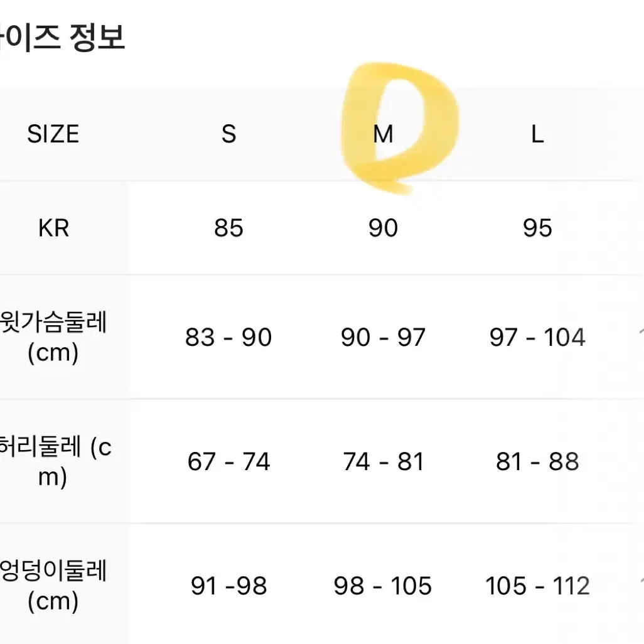Viewport: 644px width, 644px height.
Task: Select hip value 98 - 105
Action: tap(383, 586)
